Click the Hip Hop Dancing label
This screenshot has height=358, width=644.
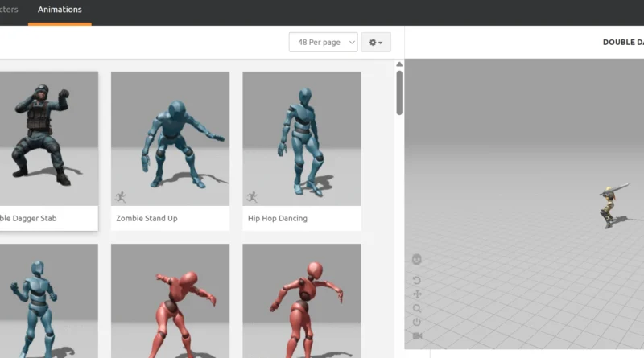click(278, 218)
